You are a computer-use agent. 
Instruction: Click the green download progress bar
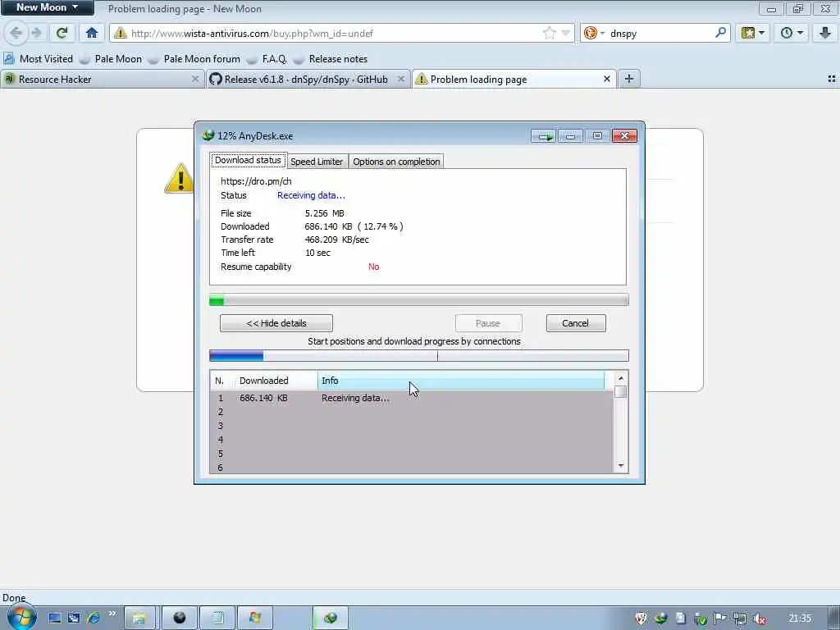(418, 300)
